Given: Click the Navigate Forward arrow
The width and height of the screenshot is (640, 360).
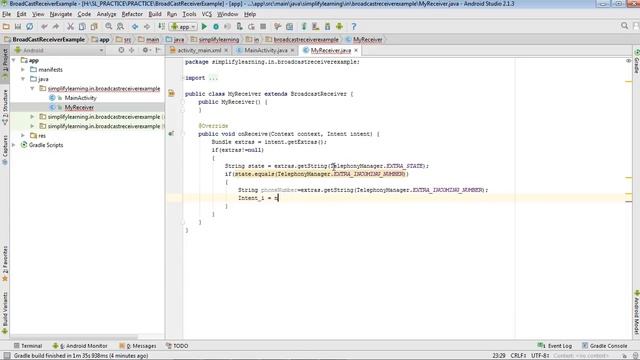Looking at the screenshot, I should (x=147, y=27).
